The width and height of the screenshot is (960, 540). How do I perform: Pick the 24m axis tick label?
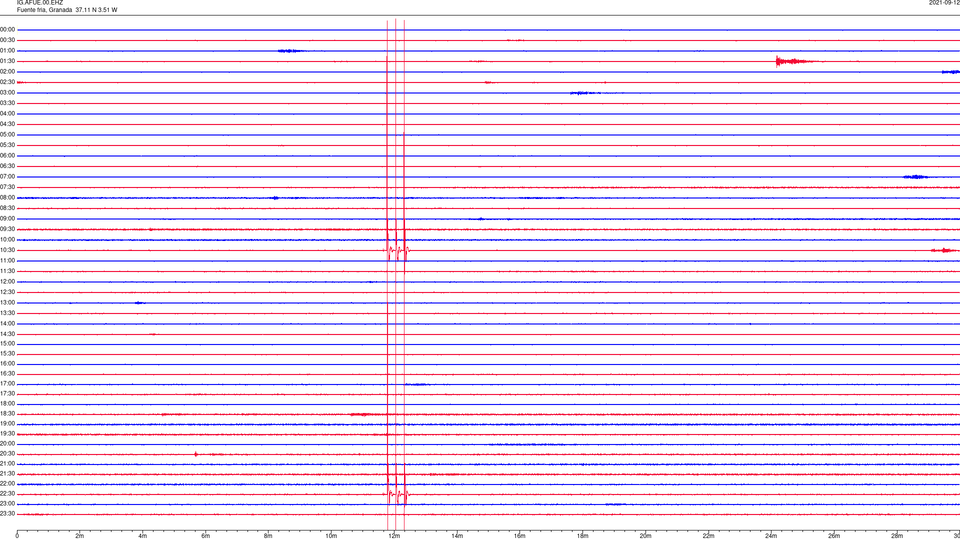click(771, 536)
